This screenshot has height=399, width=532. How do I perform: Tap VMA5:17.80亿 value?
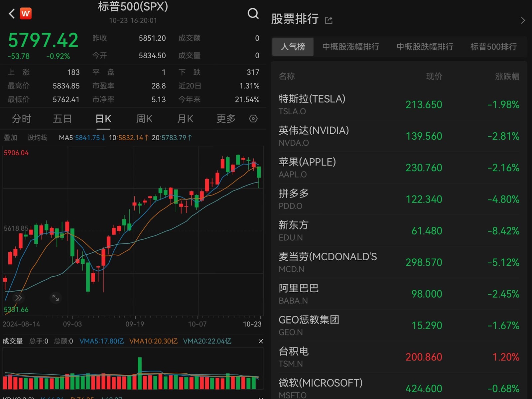point(101,341)
